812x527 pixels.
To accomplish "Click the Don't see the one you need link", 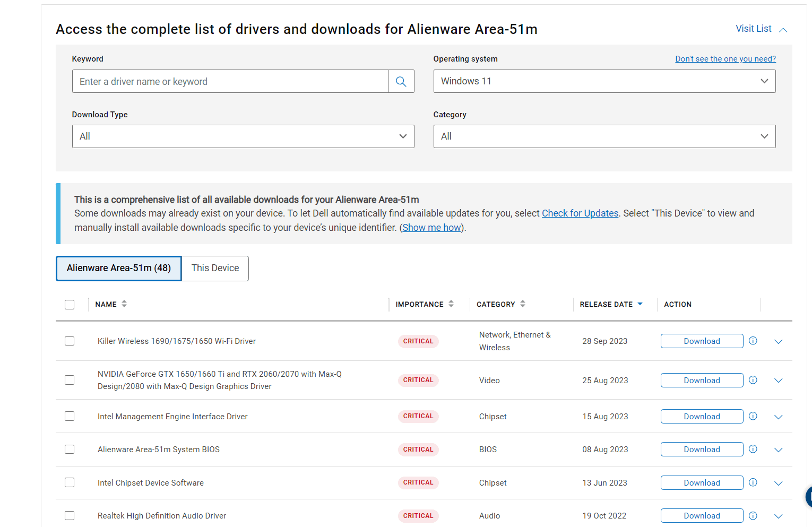I will coord(725,59).
